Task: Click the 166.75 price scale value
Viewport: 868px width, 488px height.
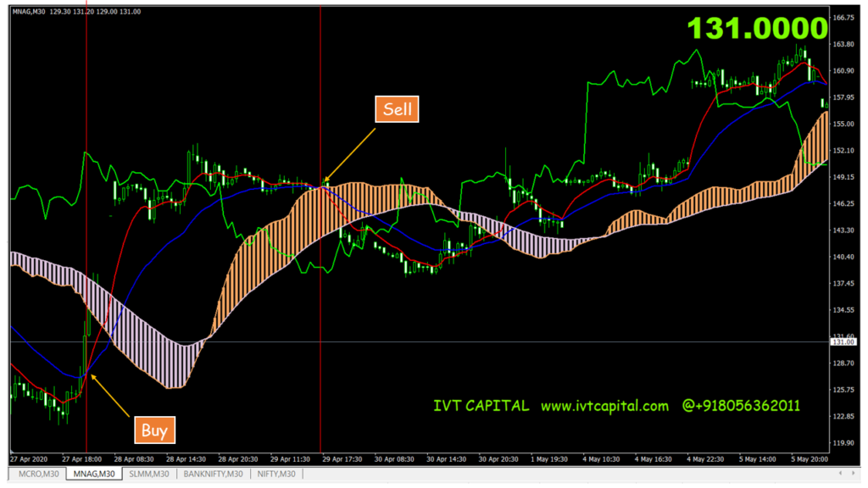Action: coord(843,18)
